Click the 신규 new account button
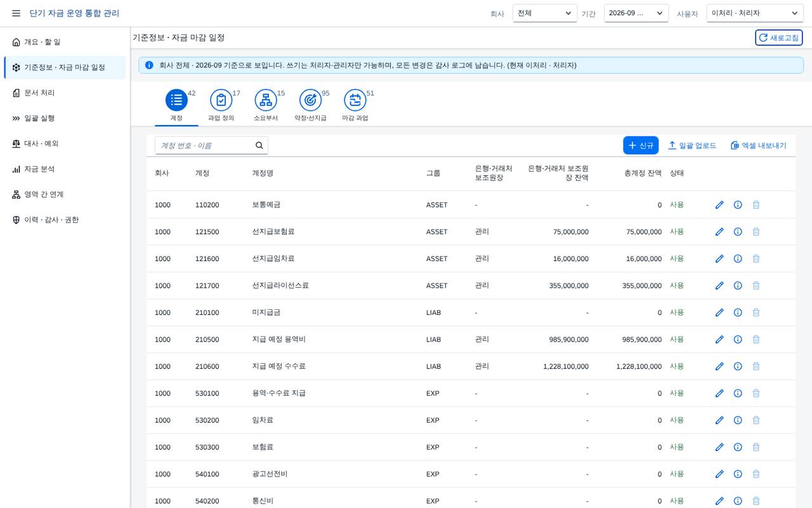This screenshot has width=812, height=508. pos(641,145)
